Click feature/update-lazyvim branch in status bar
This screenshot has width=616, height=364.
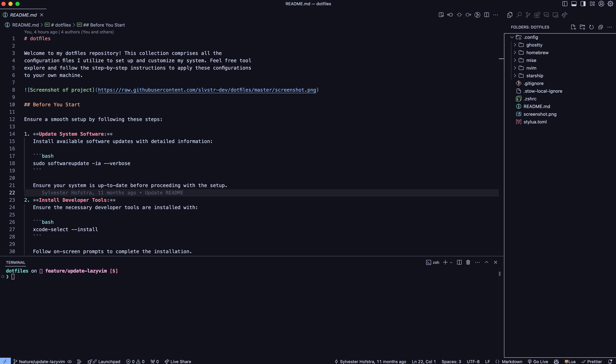pyautogui.click(x=39, y=362)
